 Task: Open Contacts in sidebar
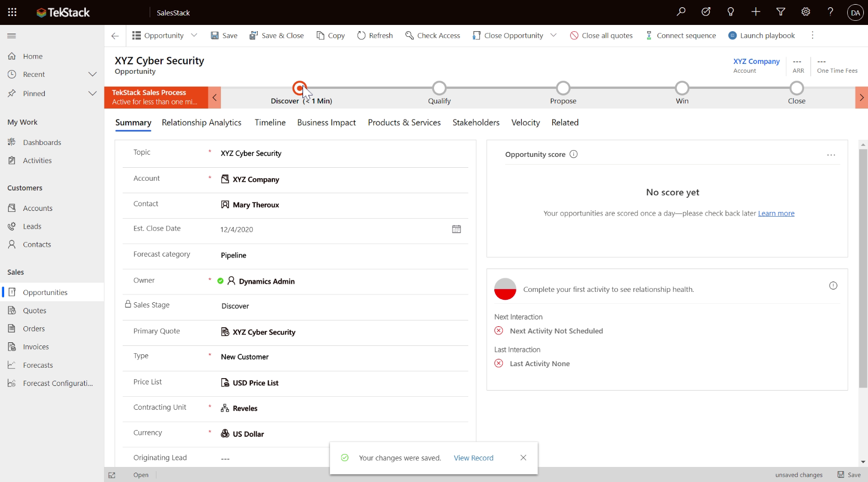click(52, 245)
